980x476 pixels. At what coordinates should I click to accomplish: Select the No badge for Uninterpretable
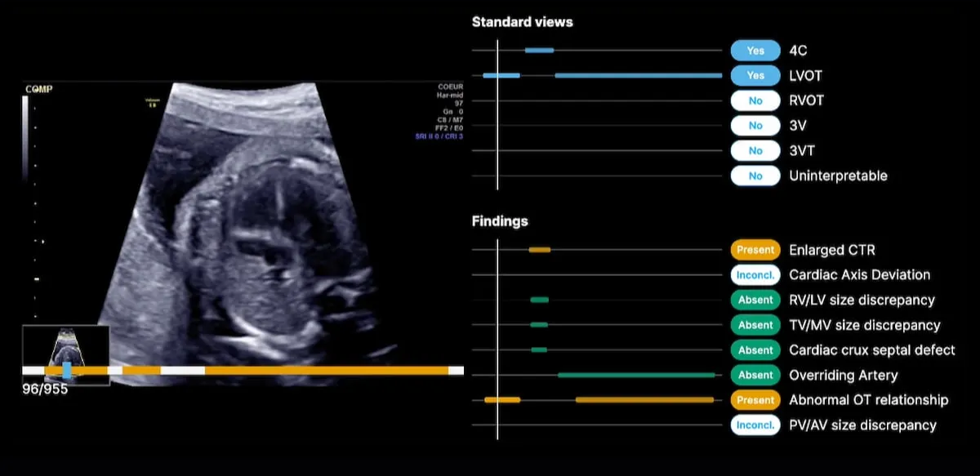(755, 176)
